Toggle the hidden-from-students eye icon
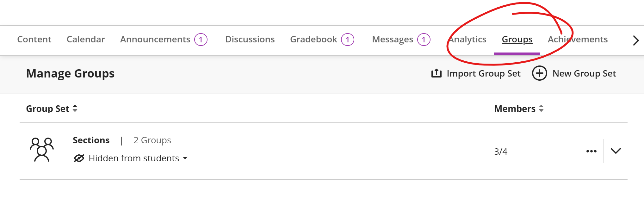 [79, 158]
